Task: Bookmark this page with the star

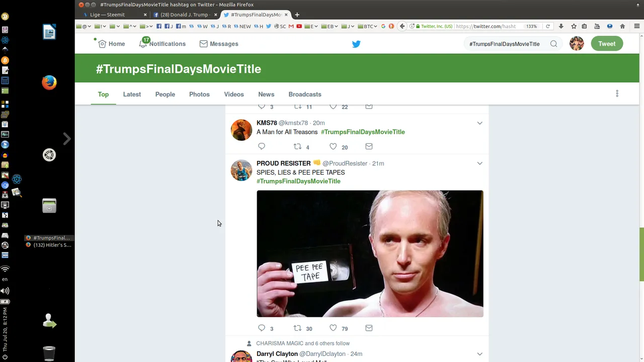Action: click(574, 26)
